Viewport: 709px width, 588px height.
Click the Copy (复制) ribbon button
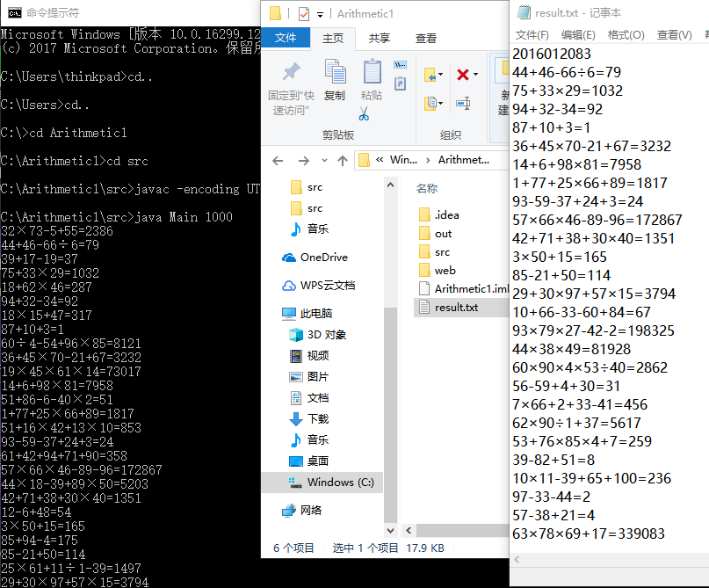(x=335, y=80)
